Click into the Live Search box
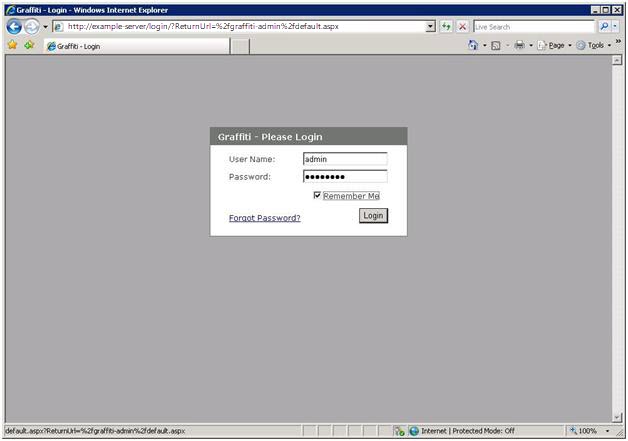 [x=534, y=27]
